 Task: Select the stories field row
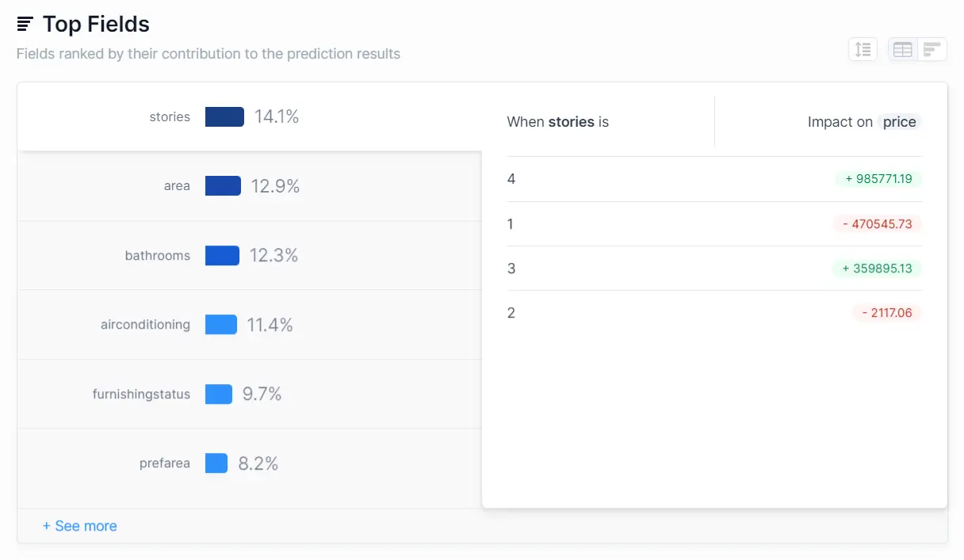(238, 116)
